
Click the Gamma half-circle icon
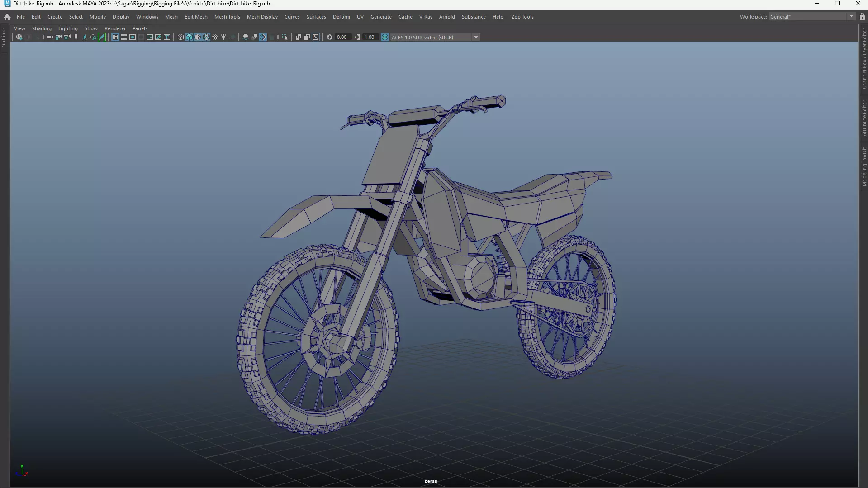[x=357, y=37]
